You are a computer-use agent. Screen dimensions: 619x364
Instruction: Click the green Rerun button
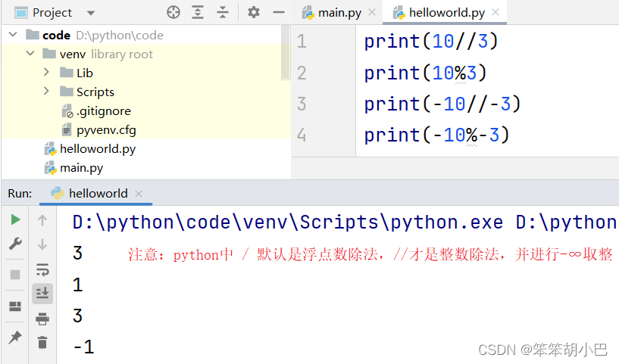(15, 219)
